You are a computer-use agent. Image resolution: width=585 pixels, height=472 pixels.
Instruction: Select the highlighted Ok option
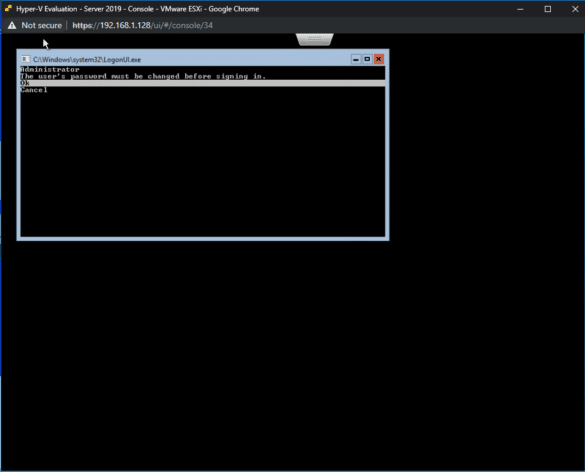point(203,83)
